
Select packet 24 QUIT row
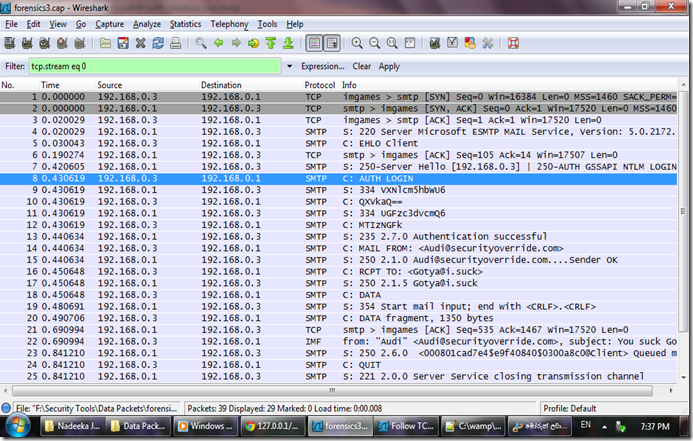pyautogui.click(x=339, y=365)
